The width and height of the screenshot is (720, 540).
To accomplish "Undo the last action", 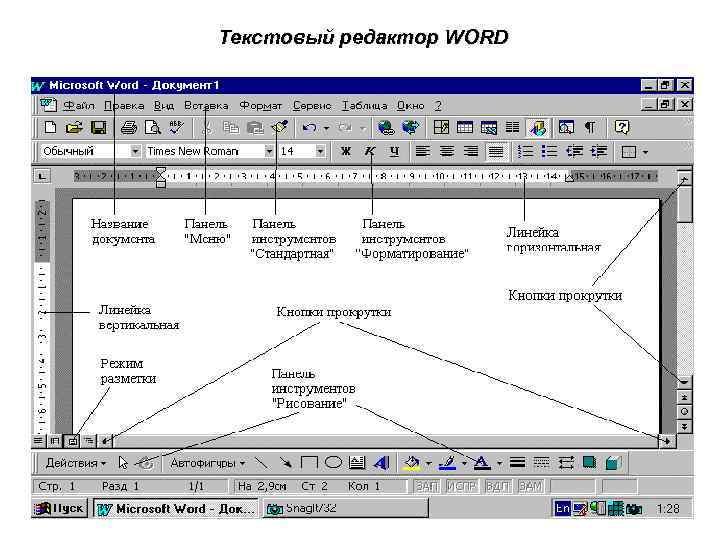I will [x=309, y=128].
